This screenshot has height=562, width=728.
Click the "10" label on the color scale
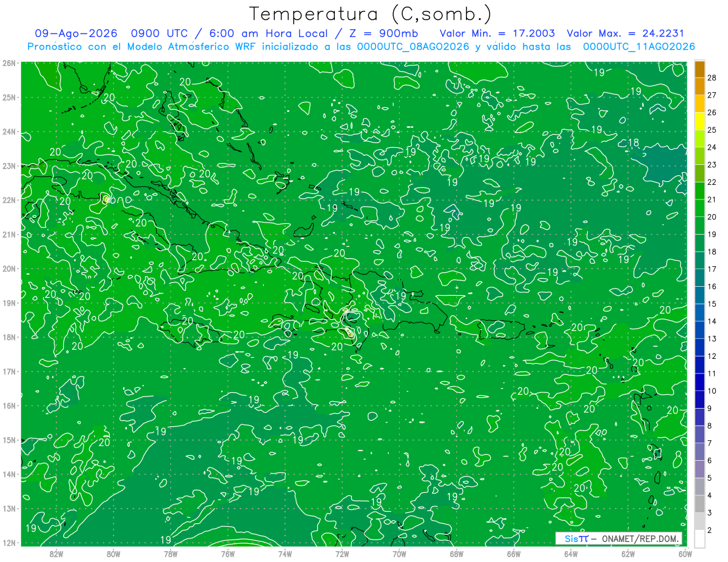(712, 391)
